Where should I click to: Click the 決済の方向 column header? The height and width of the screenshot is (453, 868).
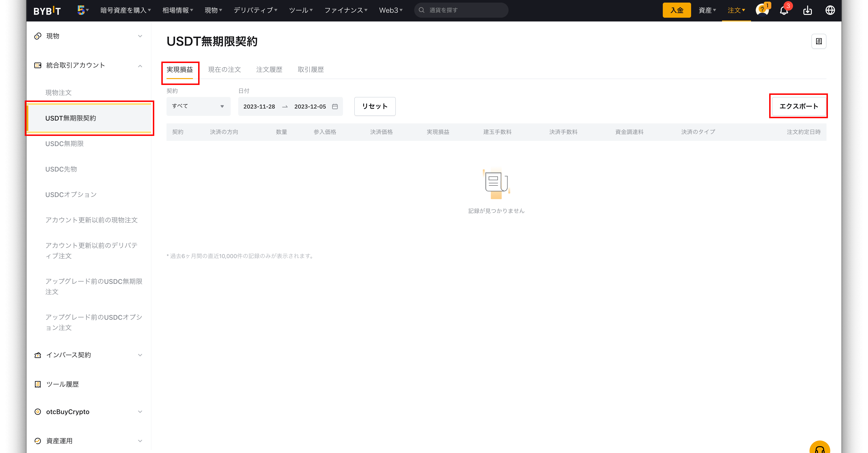click(x=224, y=132)
